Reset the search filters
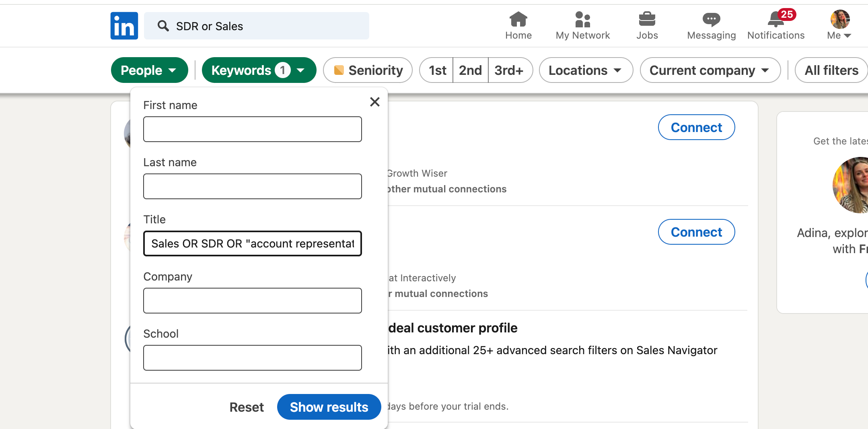 (x=247, y=407)
